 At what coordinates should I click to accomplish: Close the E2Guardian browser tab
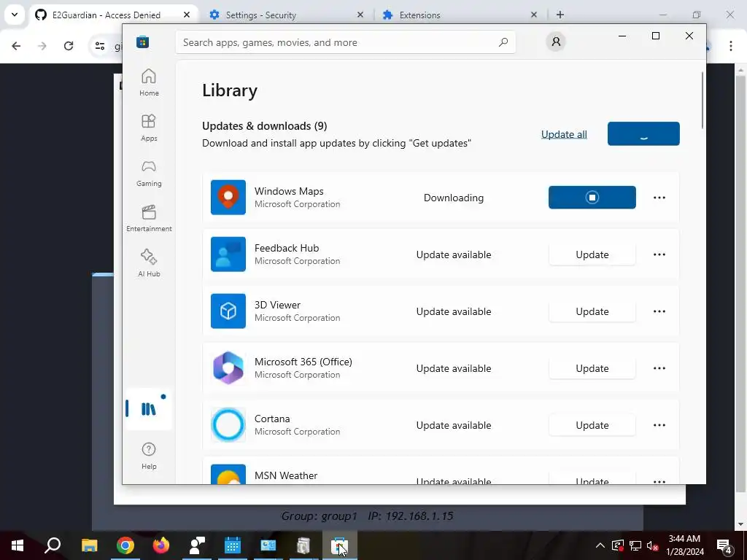click(187, 15)
